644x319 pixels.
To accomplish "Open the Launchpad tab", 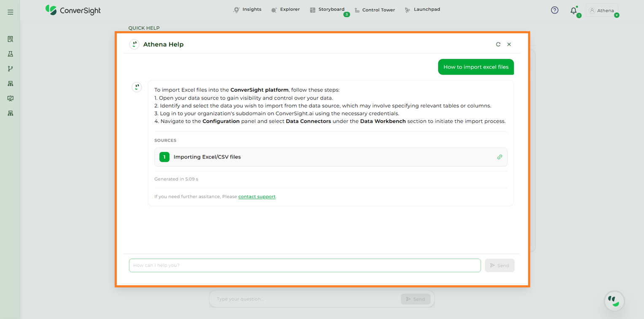I will 422,9.
